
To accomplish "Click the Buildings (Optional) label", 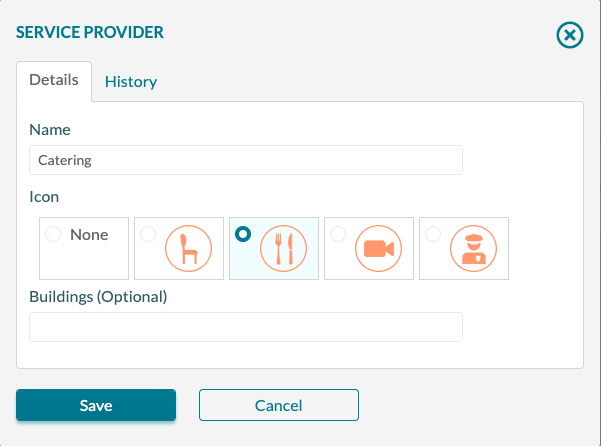I will [x=98, y=297].
